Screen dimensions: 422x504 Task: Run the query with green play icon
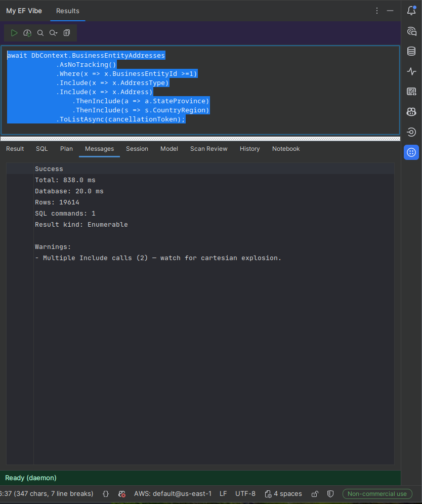pos(14,33)
